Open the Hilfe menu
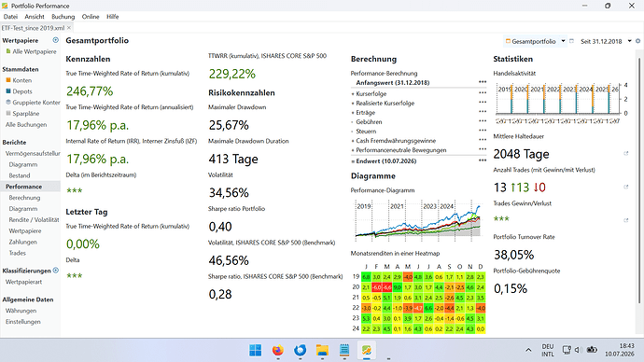This screenshot has height=362, width=644. point(113,17)
